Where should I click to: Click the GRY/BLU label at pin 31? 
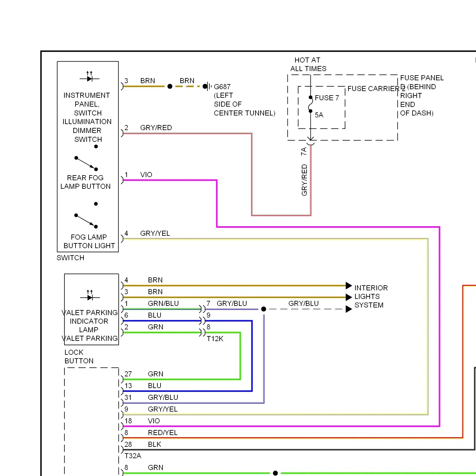[x=163, y=397]
